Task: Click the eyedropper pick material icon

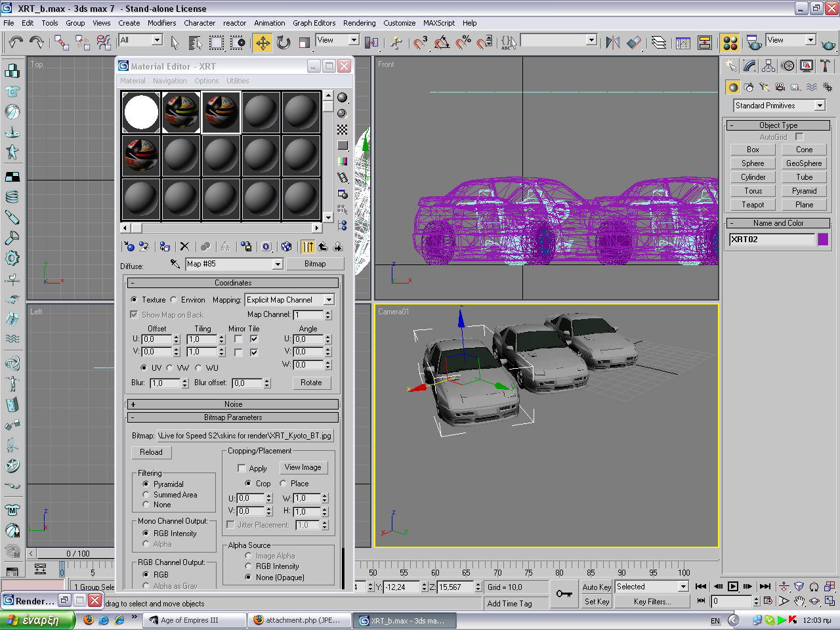Action: [x=175, y=264]
